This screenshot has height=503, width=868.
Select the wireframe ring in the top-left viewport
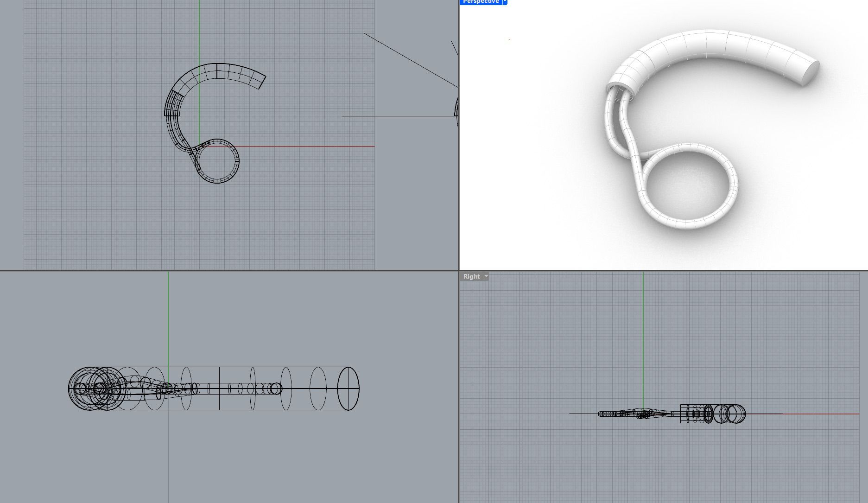216,161
